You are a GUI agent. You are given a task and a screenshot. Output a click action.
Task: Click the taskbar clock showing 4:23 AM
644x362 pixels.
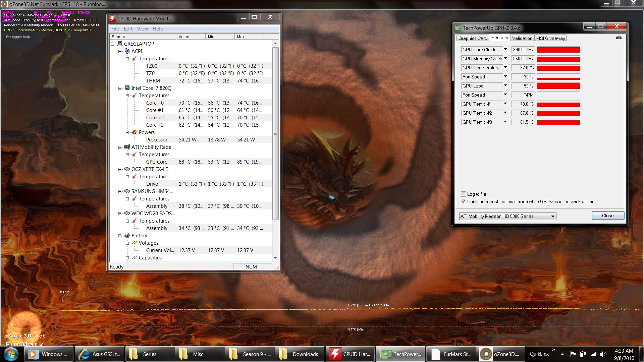pyautogui.click(x=624, y=354)
